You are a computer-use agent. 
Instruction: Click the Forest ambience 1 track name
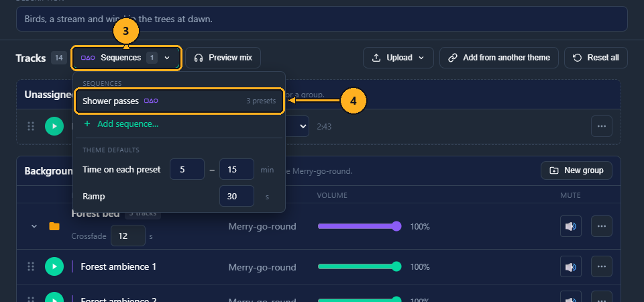pyautogui.click(x=118, y=266)
